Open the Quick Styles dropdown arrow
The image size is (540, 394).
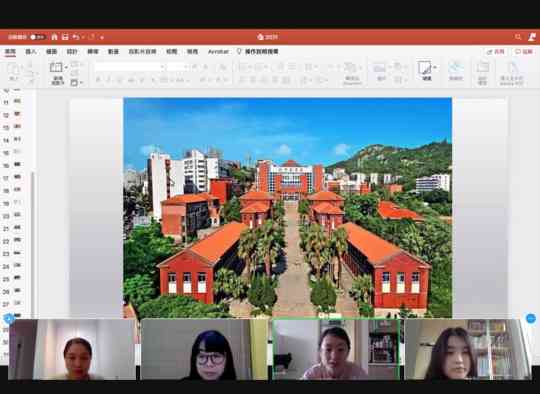pyautogui.click(x=435, y=67)
